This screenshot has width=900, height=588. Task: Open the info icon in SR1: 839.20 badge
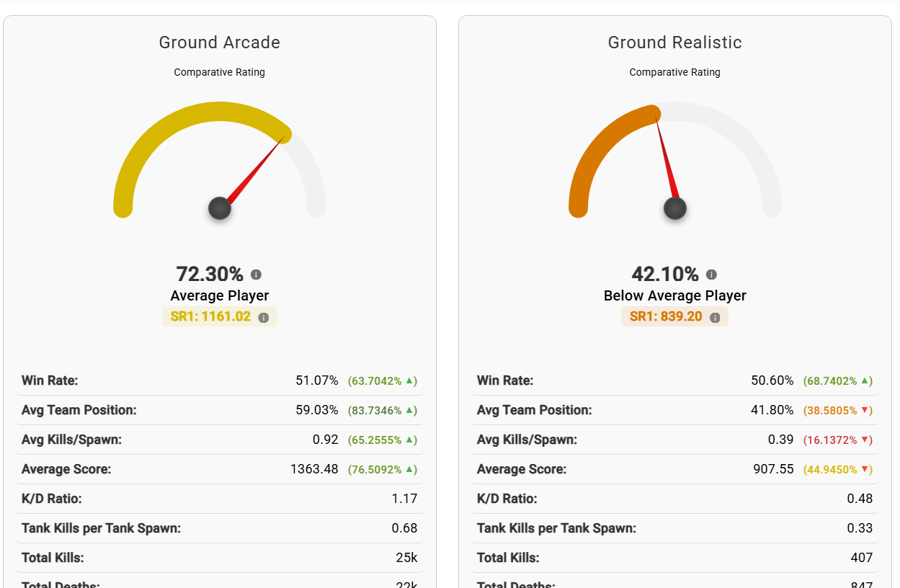[x=715, y=318]
